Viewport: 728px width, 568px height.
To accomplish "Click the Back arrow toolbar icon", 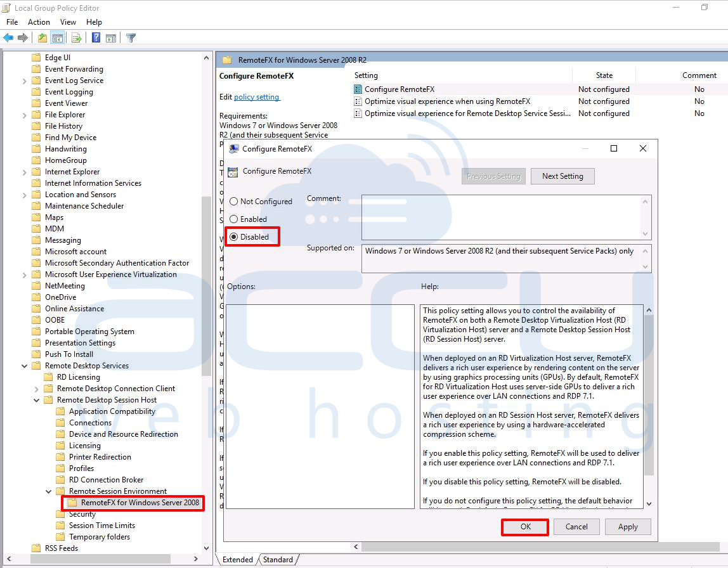I will [x=8, y=38].
